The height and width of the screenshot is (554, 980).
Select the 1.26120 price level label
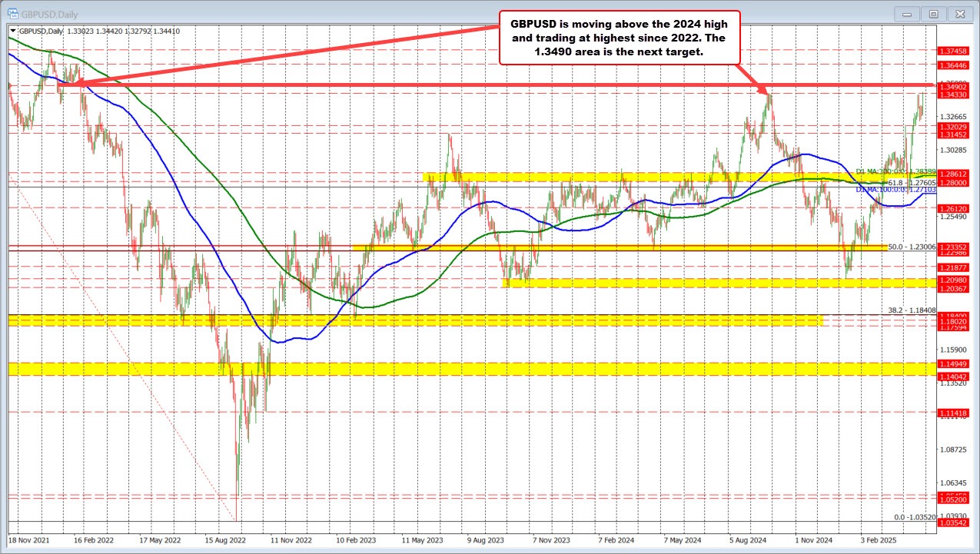pyautogui.click(x=952, y=208)
